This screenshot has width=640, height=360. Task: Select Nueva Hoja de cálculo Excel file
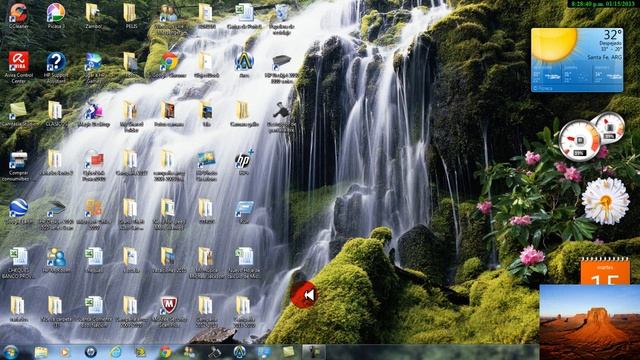click(x=244, y=263)
